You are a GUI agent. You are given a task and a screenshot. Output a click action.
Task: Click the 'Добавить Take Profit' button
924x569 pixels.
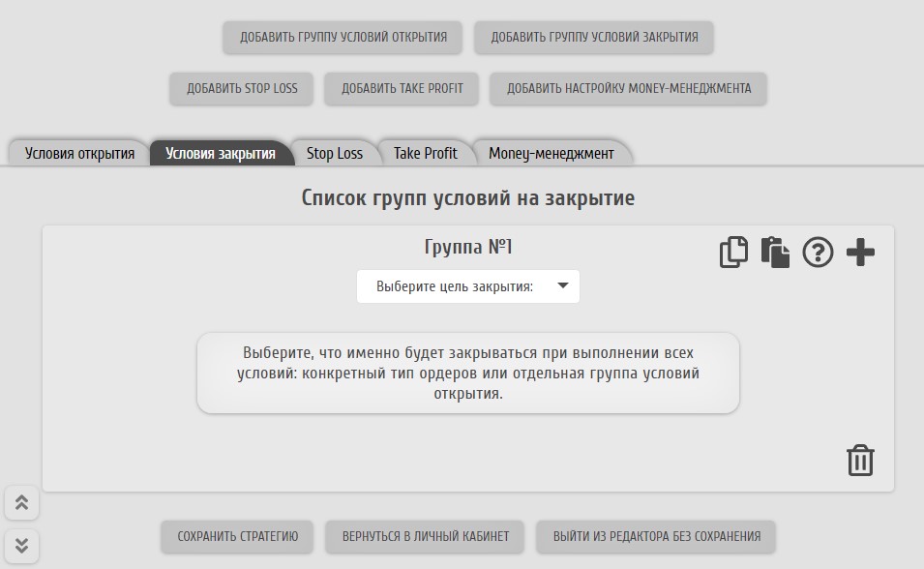[x=402, y=88]
